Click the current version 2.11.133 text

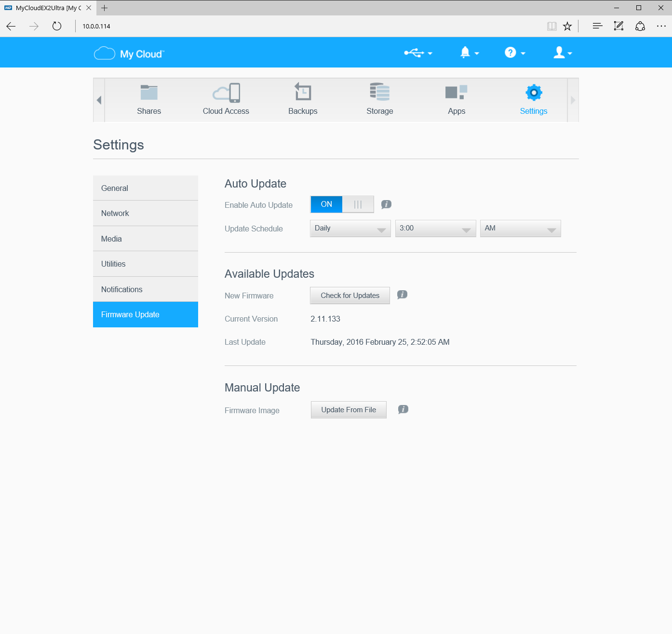325,319
